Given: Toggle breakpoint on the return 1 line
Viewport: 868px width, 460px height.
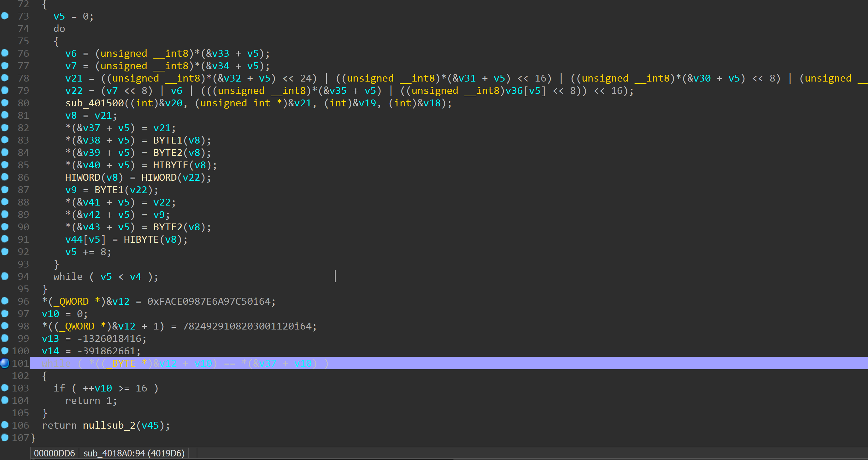Looking at the screenshot, I should coord(5,400).
